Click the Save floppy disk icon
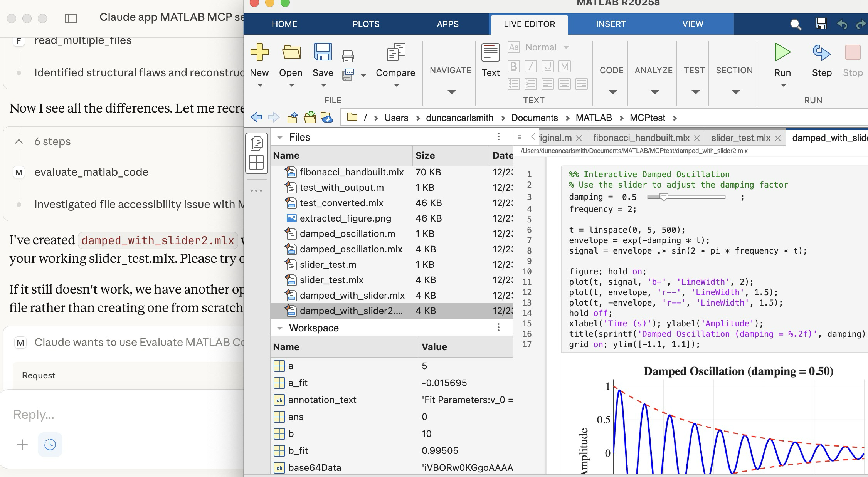 pyautogui.click(x=323, y=52)
